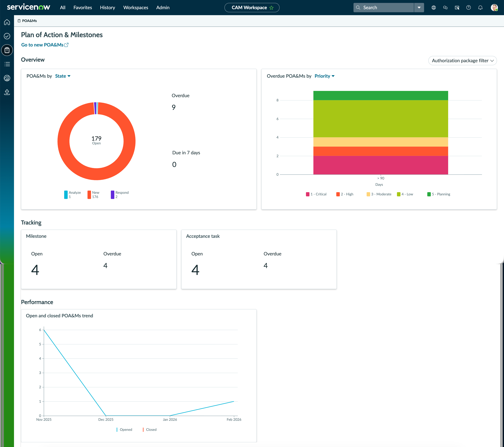Select the POA&Ms tab
The width and height of the screenshot is (504, 447).
tap(27, 21)
